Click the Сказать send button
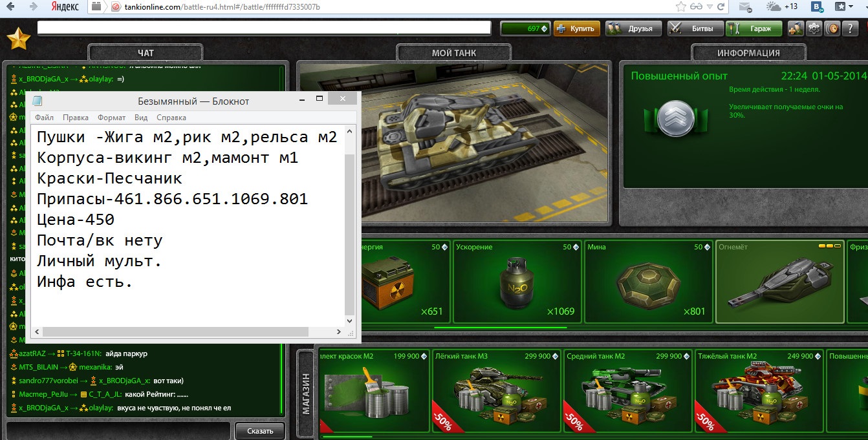This screenshot has width=868, height=440. [x=259, y=431]
